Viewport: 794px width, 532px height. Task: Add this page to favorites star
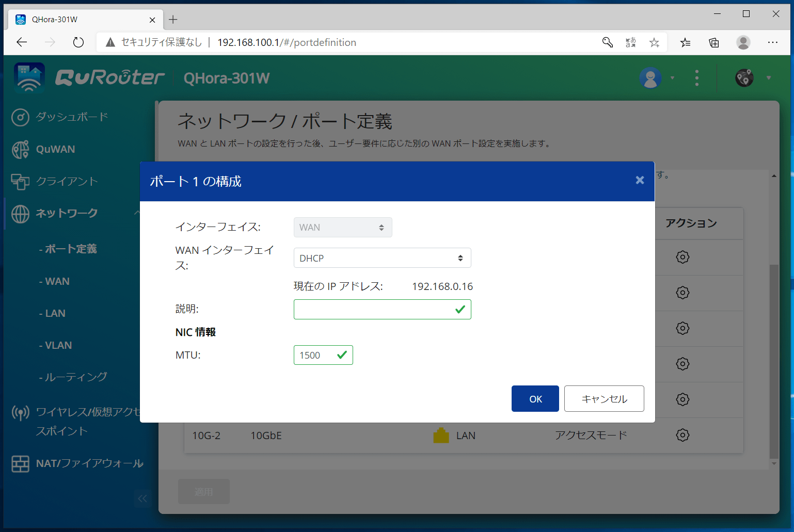point(654,42)
